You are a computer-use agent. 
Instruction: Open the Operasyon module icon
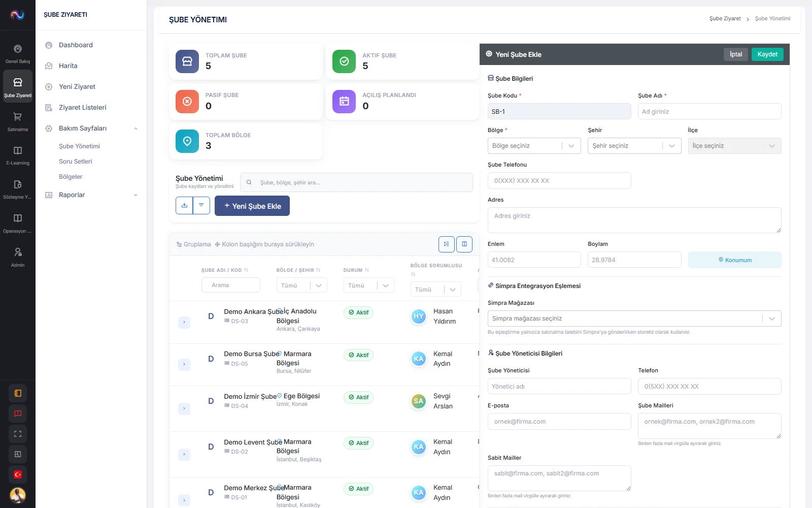(x=18, y=223)
